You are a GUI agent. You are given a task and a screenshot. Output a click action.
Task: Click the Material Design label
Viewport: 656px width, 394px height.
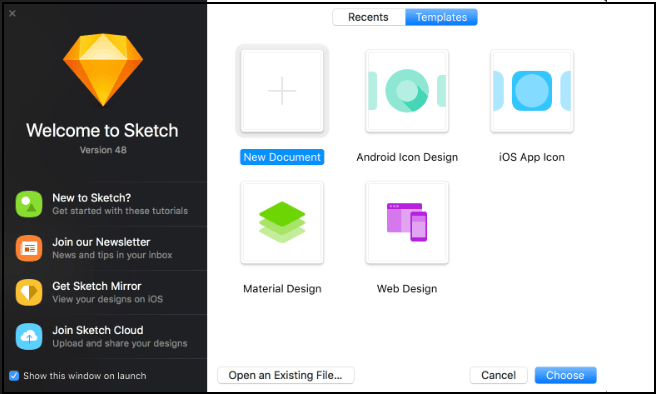pyautogui.click(x=282, y=289)
